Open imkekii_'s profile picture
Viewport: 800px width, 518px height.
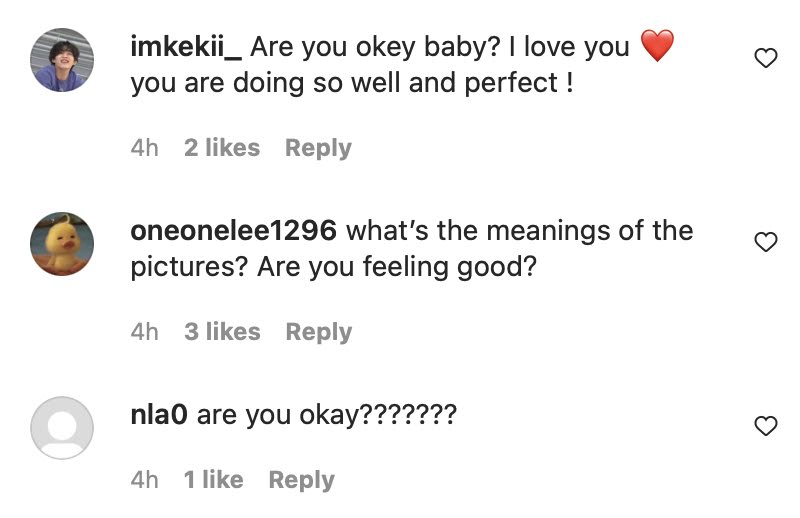(62, 60)
